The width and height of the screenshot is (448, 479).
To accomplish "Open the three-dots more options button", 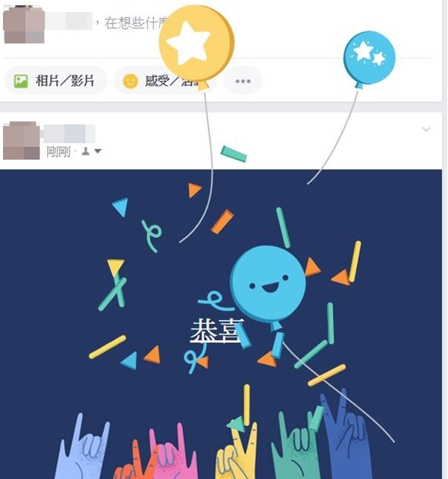I will (243, 81).
